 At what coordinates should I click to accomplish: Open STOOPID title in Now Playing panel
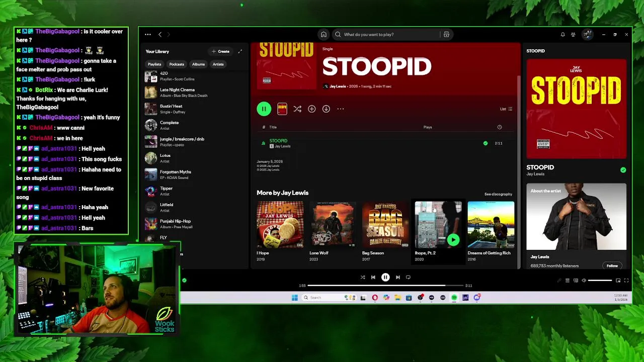[x=540, y=167]
